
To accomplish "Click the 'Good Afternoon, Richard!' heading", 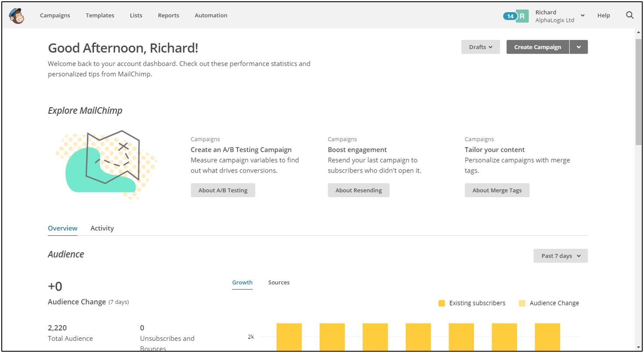I will 123,48.
